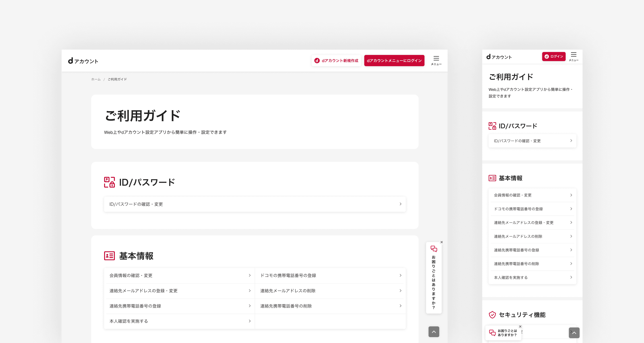The height and width of the screenshot is (343, 644).
Task: Click chevron on mobile ID/パスワードの確認・変更 row
Action: click(571, 140)
